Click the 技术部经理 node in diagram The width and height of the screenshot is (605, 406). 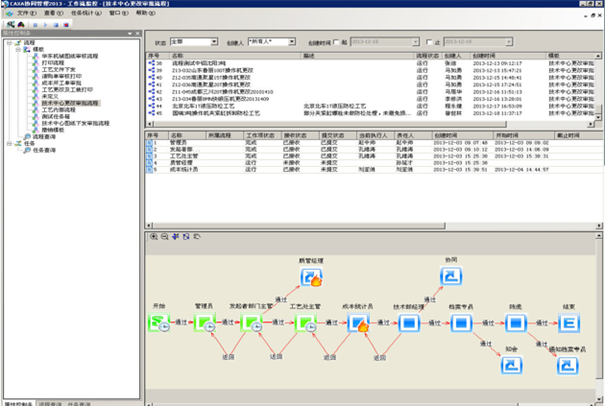pos(408,324)
